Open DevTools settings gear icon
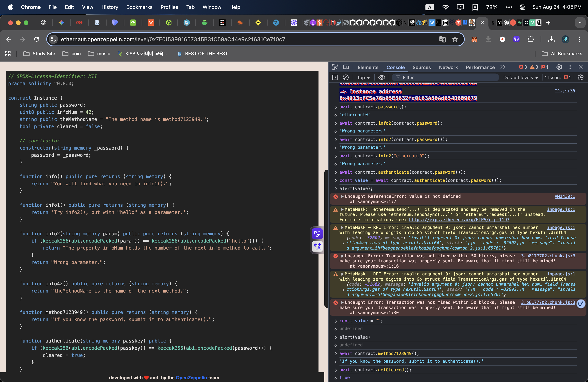 (x=559, y=67)
